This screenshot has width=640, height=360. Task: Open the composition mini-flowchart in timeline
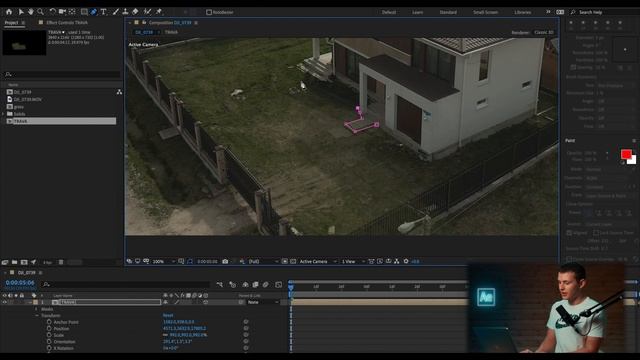coord(220,284)
